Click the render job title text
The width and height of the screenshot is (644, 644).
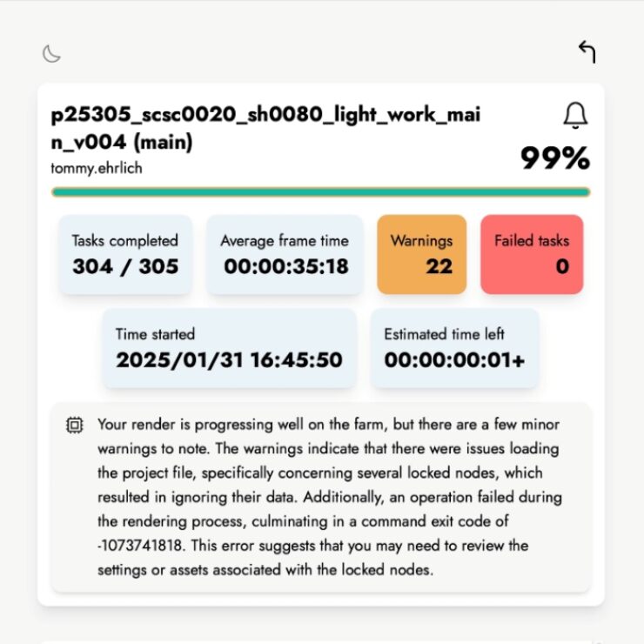coord(265,128)
